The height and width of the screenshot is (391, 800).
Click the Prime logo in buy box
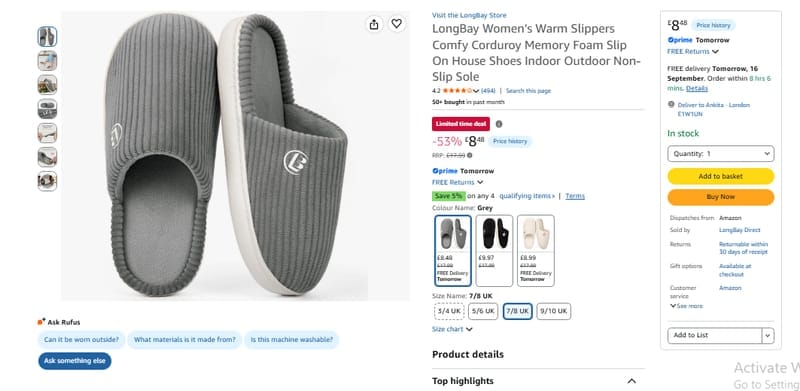pyautogui.click(x=680, y=40)
